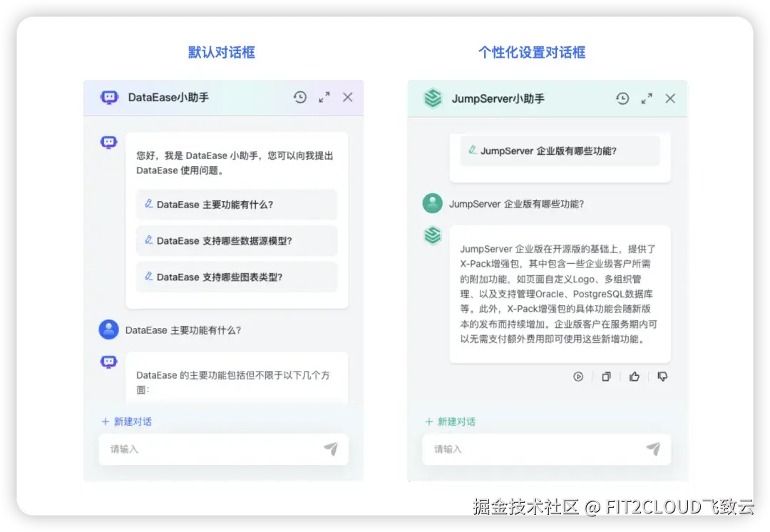This screenshot has width=770, height=532.
Task: Send message in JumpServer assistant
Action: [x=654, y=449]
